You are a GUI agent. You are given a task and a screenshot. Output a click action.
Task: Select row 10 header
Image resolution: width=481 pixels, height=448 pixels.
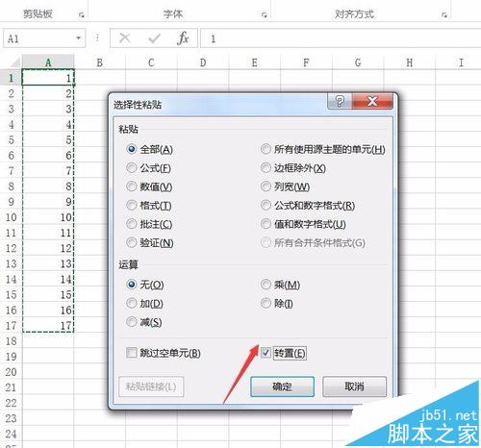pos(12,217)
